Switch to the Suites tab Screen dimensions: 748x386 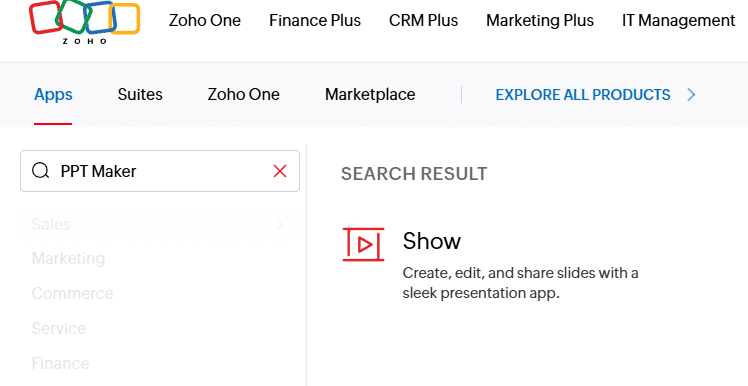tap(140, 94)
